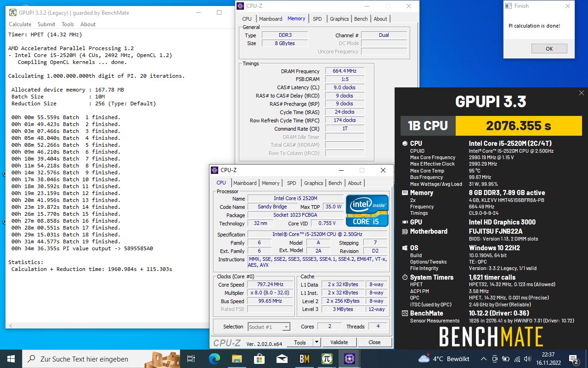The width and height of the screenshot is (588, 368).
Task: Open Socket #1 selection dropdown
Action: 269,327
